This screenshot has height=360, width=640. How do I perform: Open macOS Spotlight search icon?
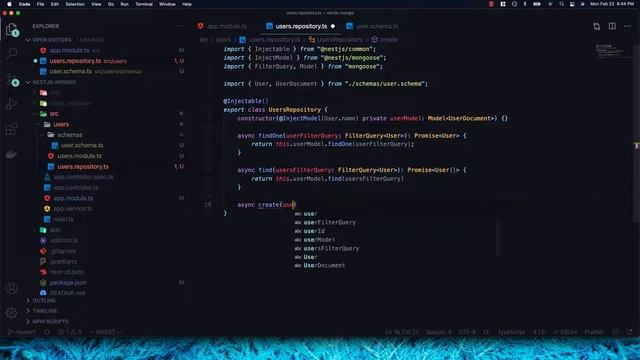[562, 4]
